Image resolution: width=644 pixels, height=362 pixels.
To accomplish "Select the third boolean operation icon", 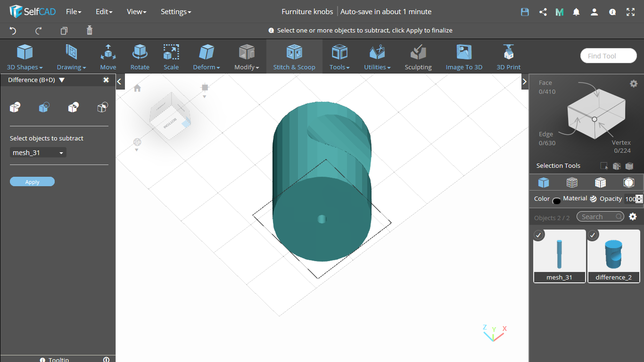I will coord(73,107).
